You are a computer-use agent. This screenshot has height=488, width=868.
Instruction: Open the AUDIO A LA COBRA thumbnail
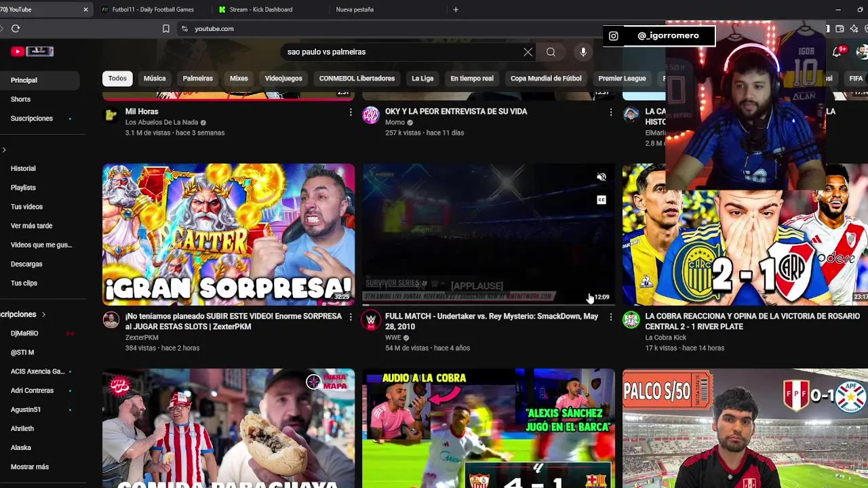point(488,428)
